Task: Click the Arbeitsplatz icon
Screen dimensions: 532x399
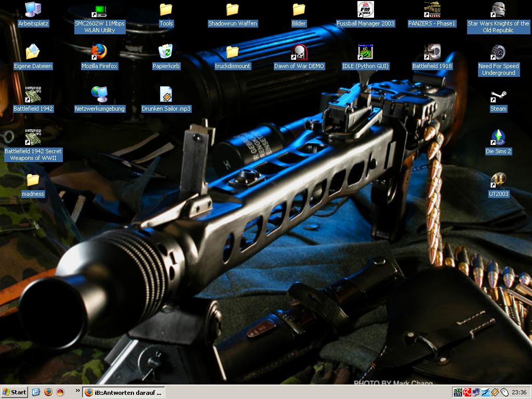Action: tap(33, 10)
